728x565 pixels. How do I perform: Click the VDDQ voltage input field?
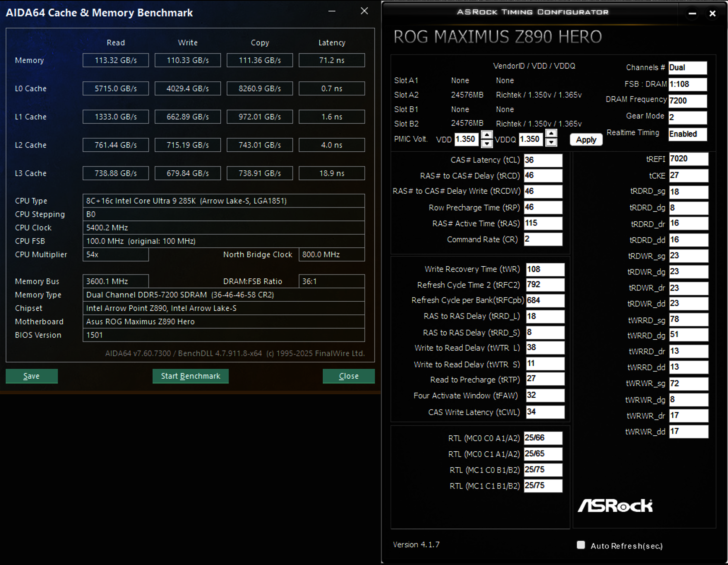tap(531, 139)
